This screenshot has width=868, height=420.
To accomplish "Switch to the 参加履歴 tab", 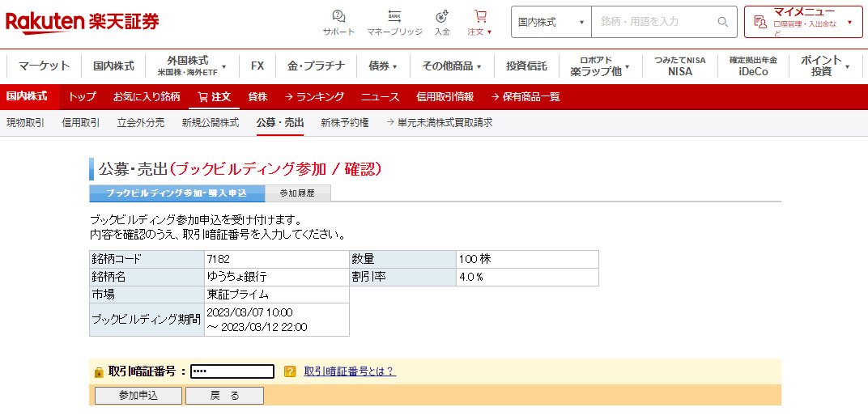I will [x=297, y=193].
